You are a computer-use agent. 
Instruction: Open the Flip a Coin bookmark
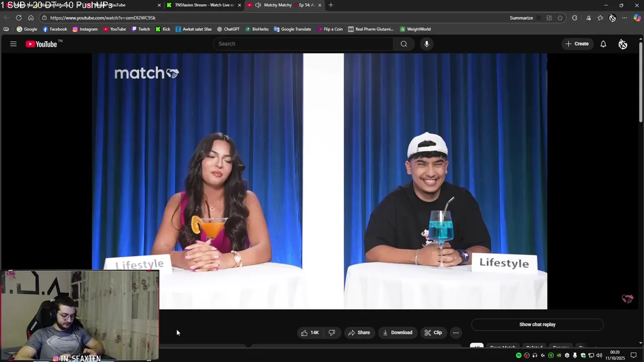coord(330,29)
